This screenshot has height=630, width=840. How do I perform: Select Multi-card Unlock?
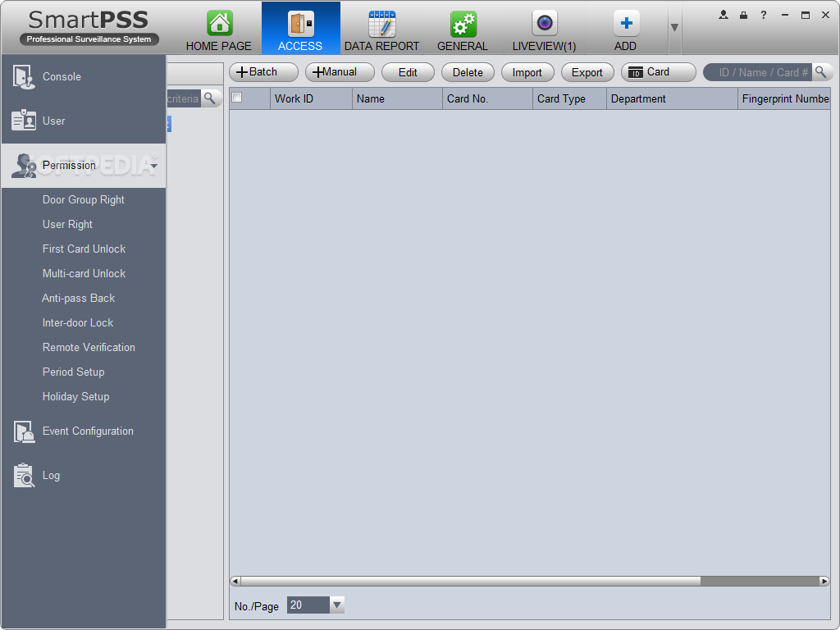[84, 274]
